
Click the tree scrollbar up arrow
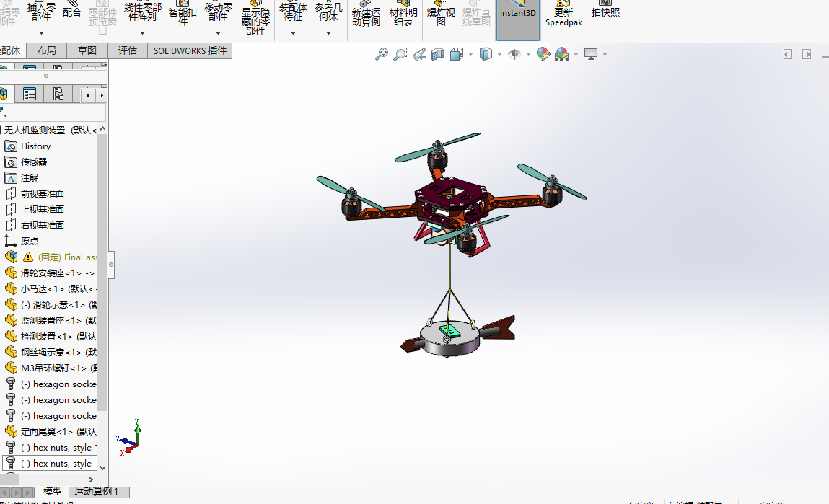click(102, 129)
